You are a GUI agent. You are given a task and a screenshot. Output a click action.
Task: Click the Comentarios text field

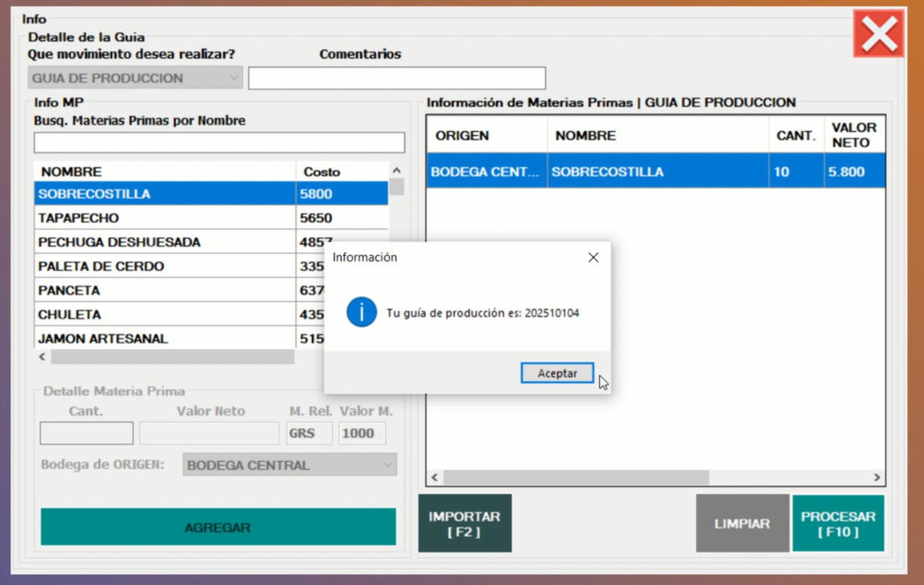click(x=397, y=78)
